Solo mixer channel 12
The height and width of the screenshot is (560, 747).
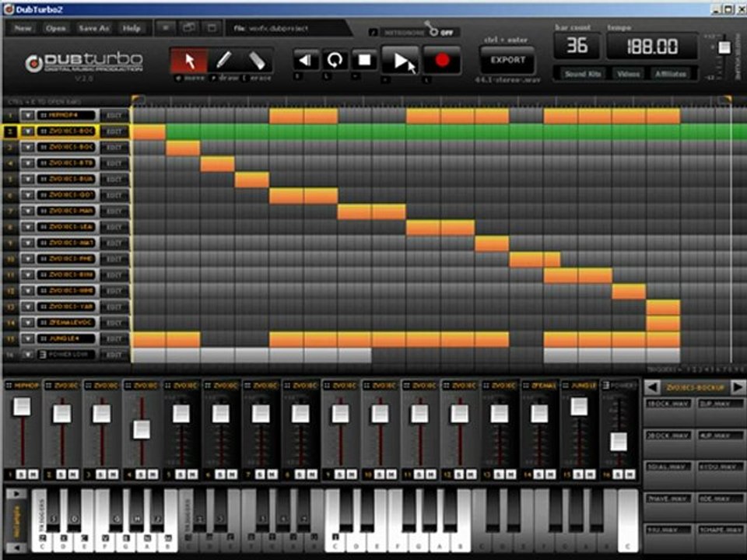click(459, 474)
